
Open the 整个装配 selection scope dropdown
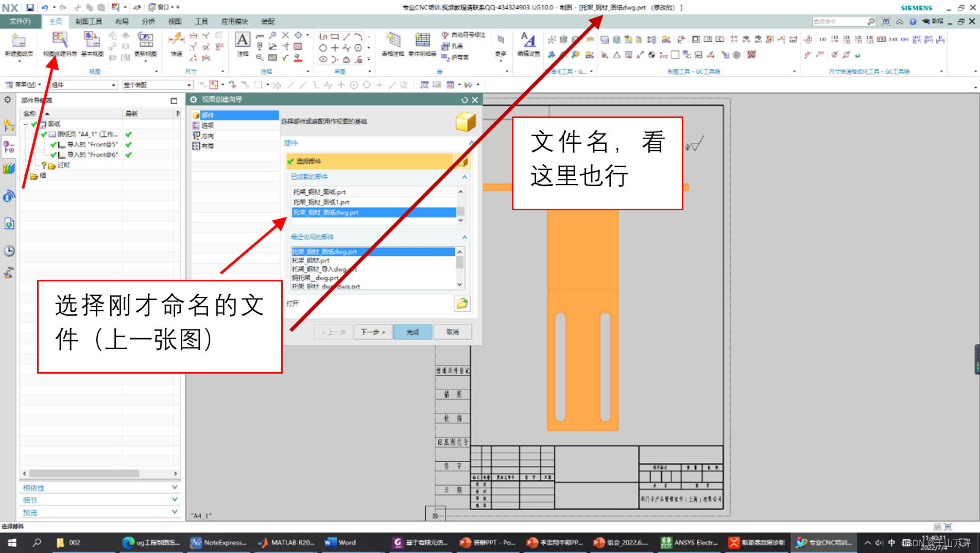coord(188,85)
